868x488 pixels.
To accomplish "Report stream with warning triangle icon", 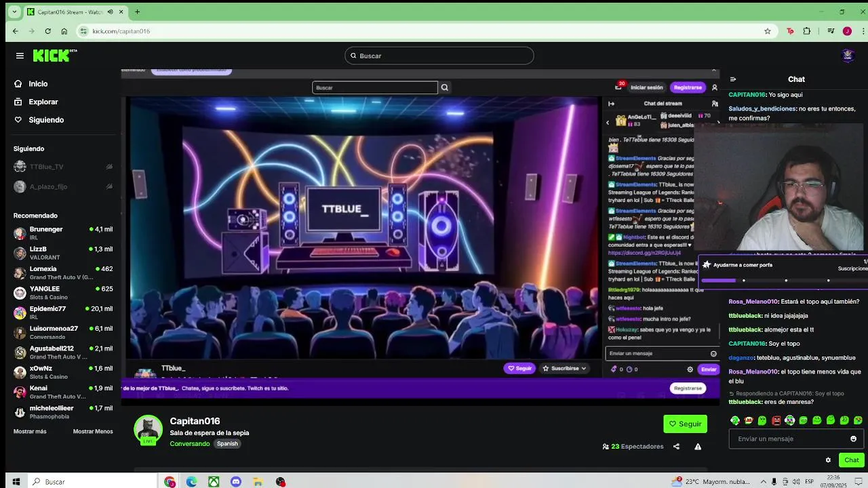I will (698, 447).
